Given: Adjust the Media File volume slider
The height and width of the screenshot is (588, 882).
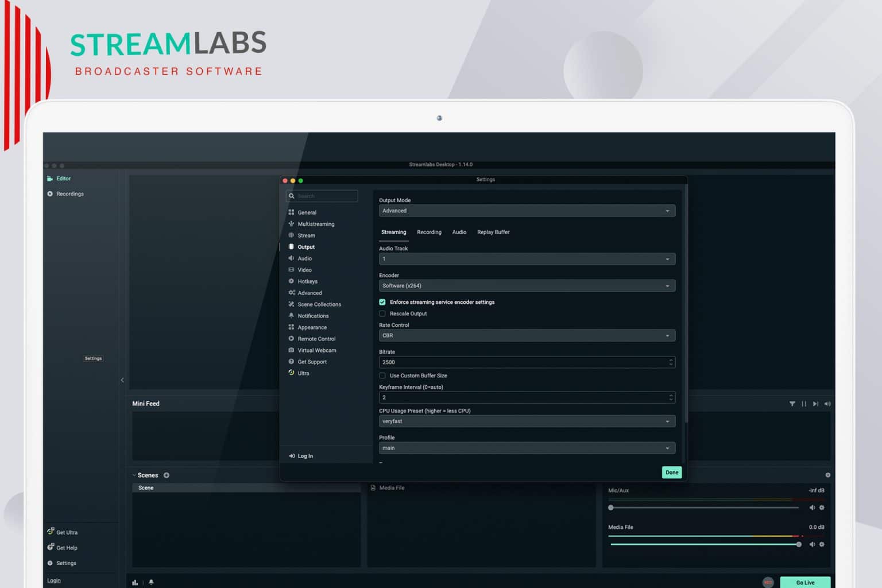Looking at the screenshot, I should [798, 544].
